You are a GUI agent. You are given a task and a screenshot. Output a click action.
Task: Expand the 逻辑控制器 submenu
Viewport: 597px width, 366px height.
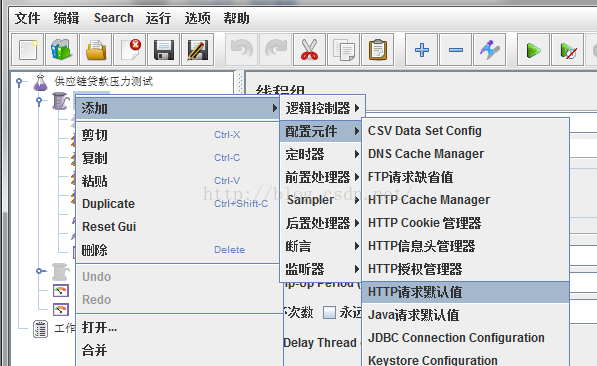322,108
